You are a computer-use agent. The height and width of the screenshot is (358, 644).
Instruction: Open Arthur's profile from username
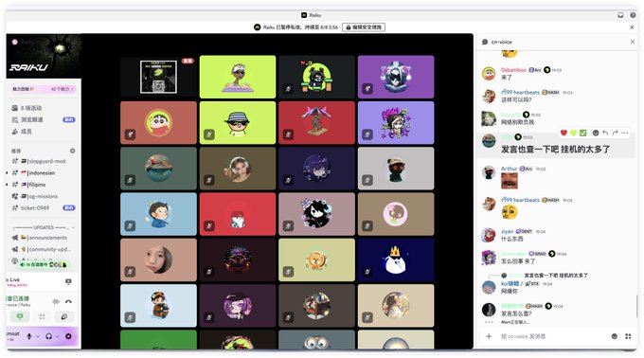pos(509,169)
